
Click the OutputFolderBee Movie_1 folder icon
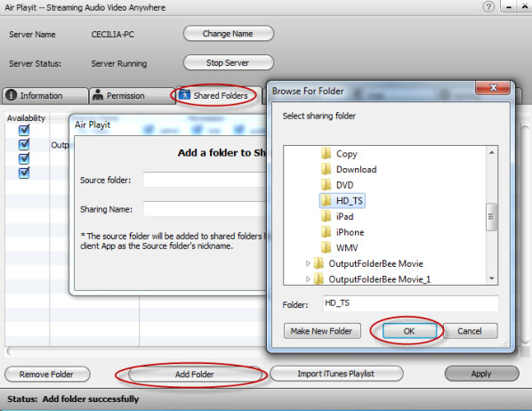[318, 279]
